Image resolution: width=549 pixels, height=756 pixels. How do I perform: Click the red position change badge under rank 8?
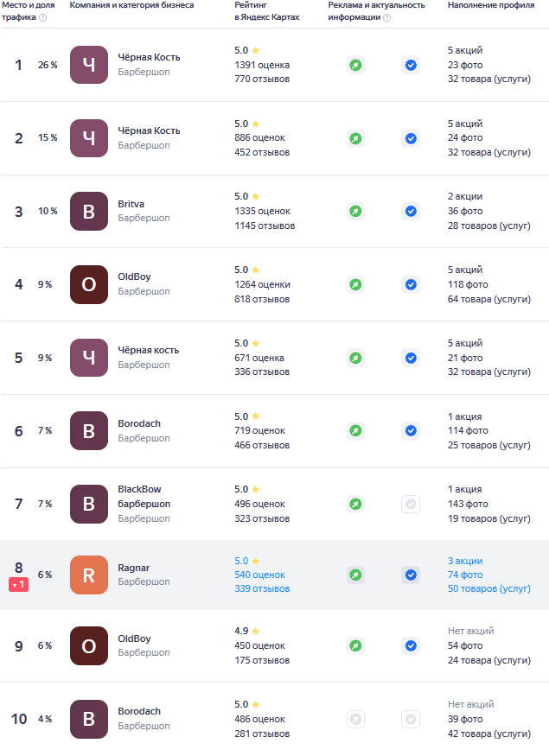(18, 585)
